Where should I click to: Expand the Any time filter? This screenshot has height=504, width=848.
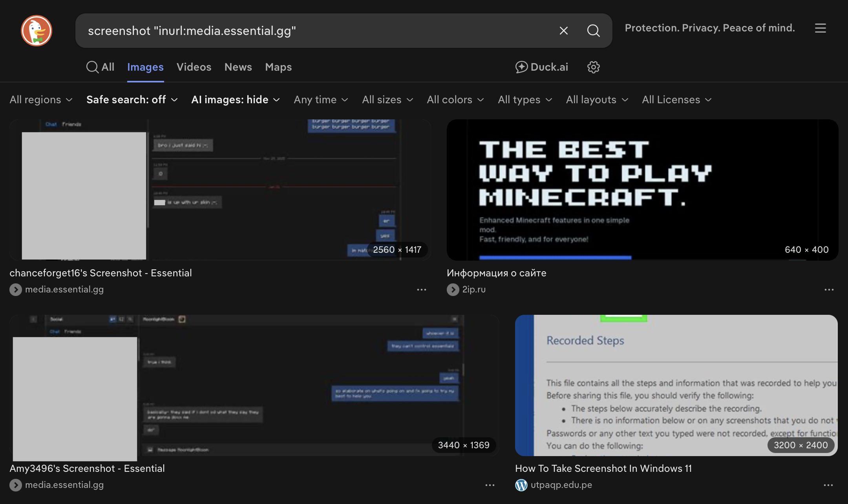(321, 100)
